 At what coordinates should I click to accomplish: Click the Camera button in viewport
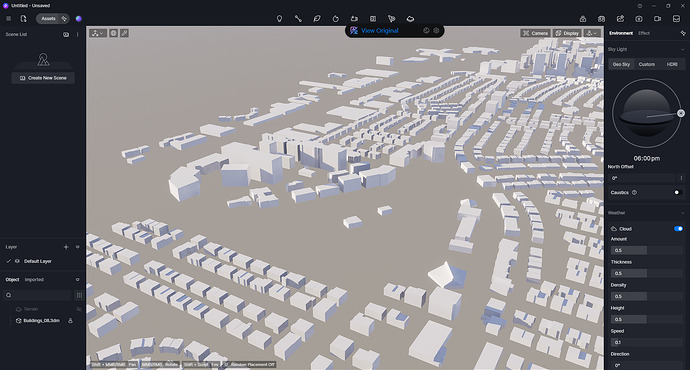pos(535,33)
